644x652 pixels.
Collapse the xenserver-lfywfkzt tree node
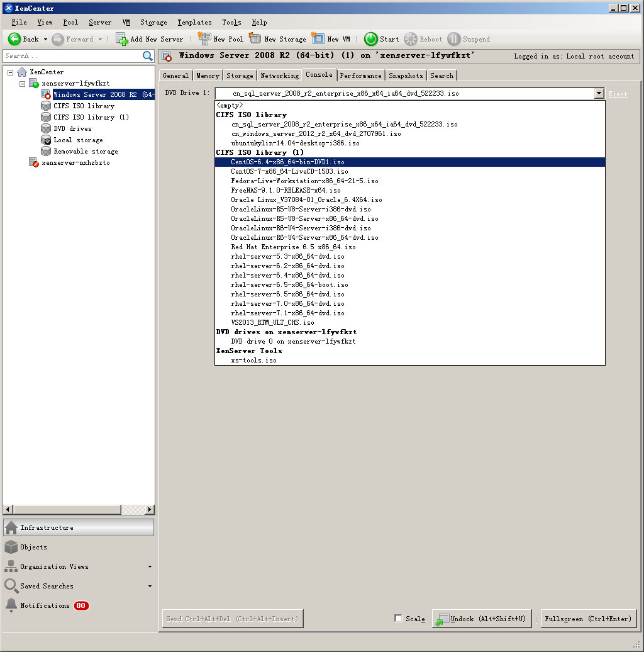23,84
